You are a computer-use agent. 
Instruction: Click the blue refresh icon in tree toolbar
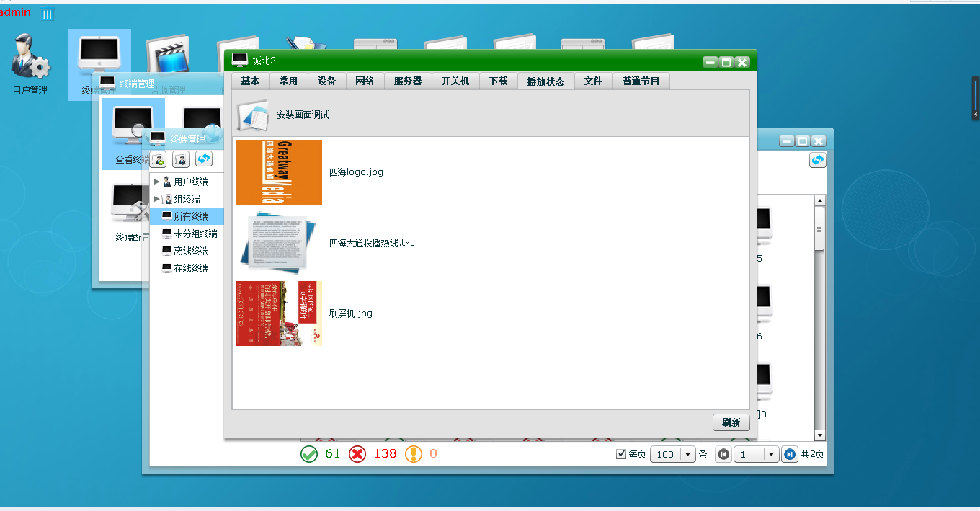[204, 159]
